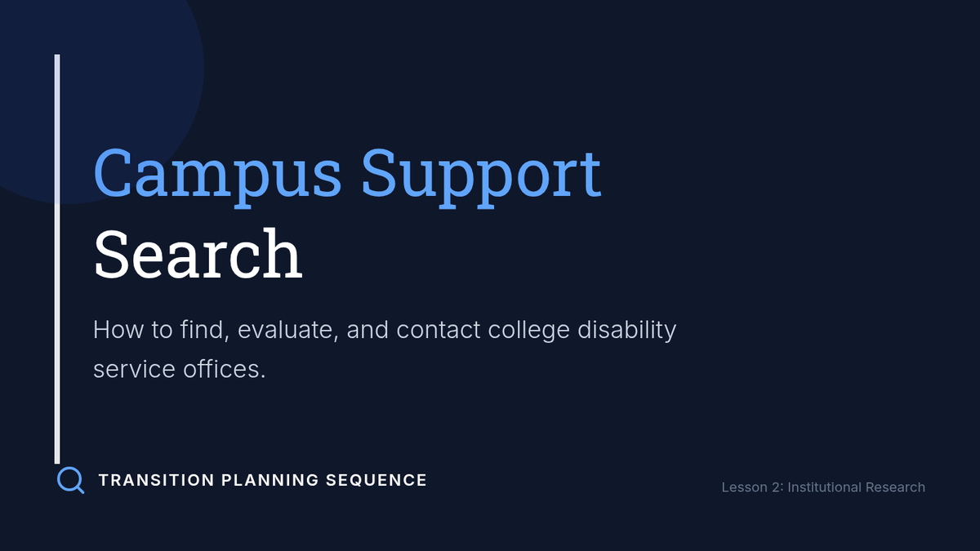Click the word "contact" in the subtitle
Image resolution: width=980 pixels, height=551 pixels.
coord(439,331)
